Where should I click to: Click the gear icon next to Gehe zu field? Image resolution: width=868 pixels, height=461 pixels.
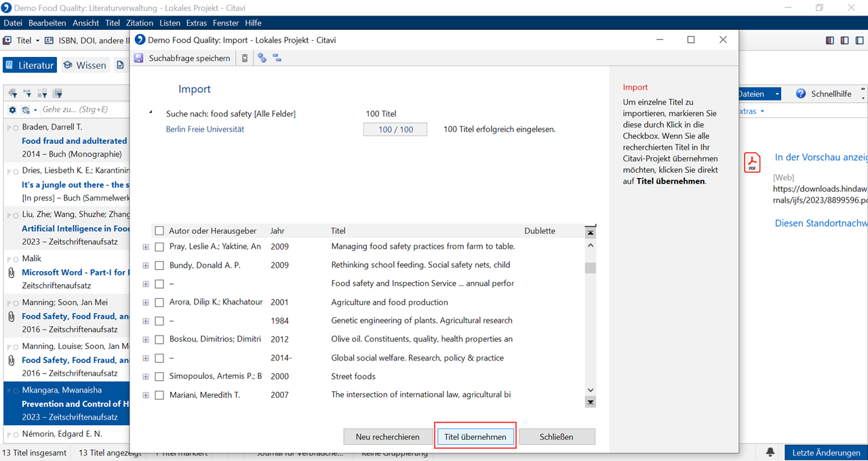[12, 110]
